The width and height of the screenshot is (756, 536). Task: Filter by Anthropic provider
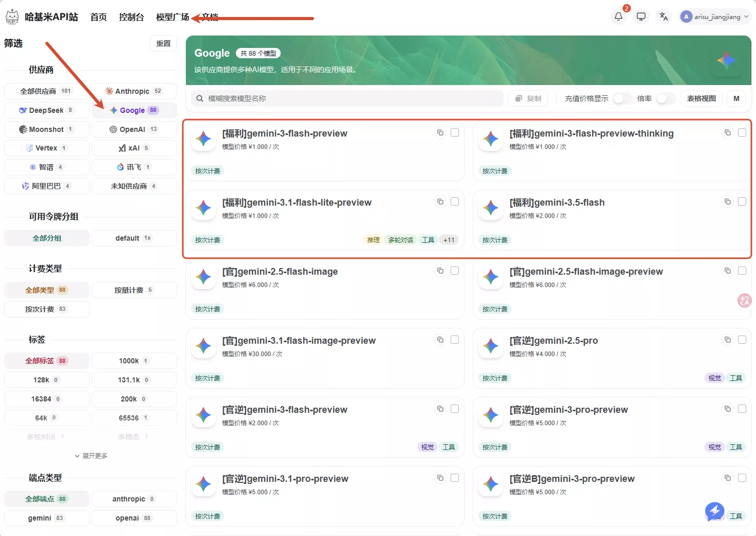tap(134, 91)
